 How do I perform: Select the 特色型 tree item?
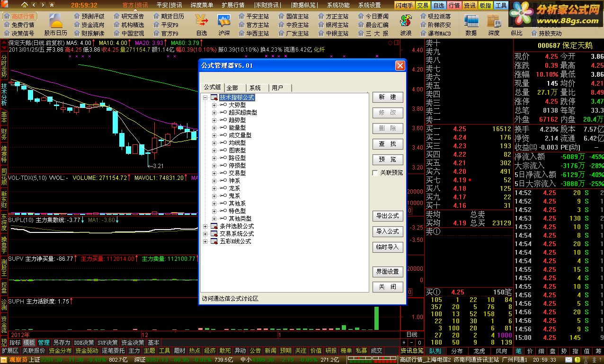pos(237,211)
